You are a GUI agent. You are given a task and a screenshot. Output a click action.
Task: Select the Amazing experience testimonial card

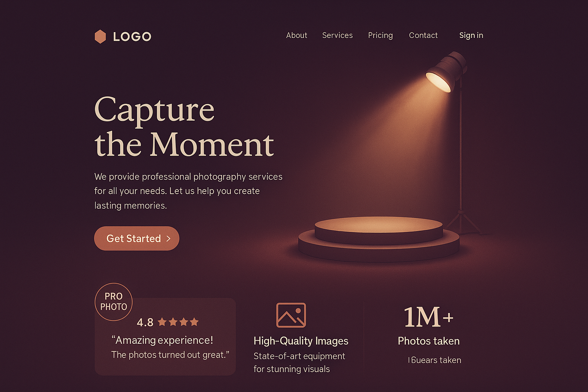pos(165,336)
